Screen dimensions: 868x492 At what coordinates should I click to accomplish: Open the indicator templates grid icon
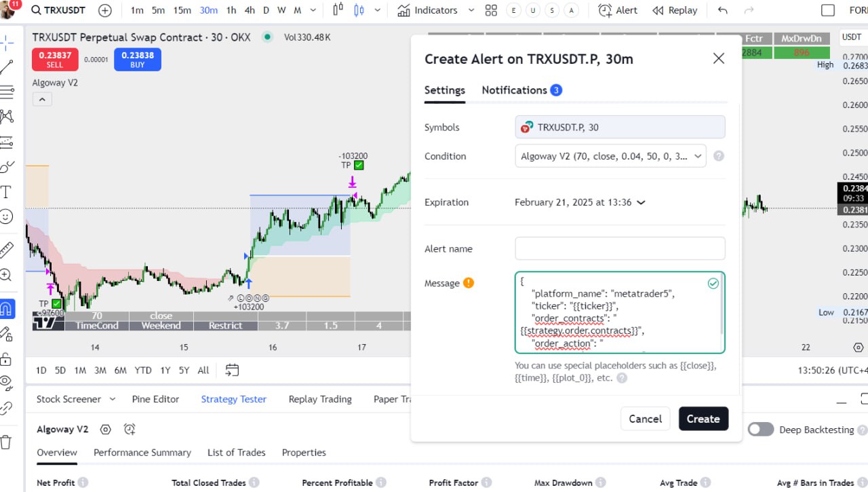[492, 10]
